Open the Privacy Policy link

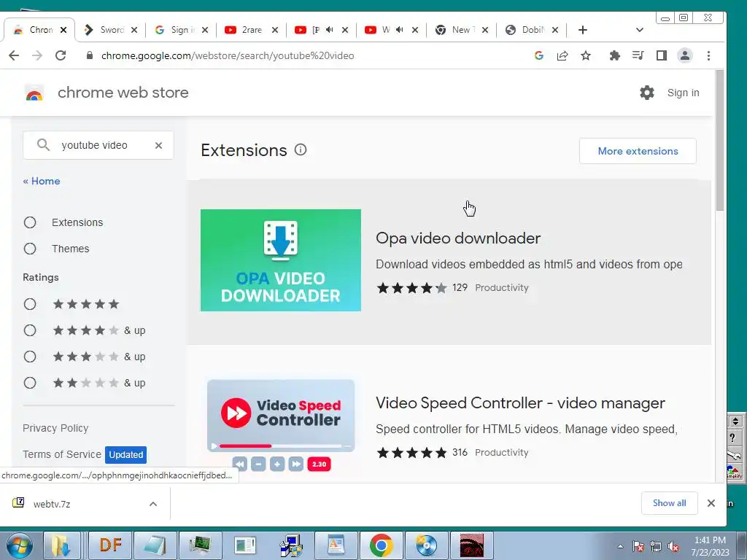[x=55, y=428]
